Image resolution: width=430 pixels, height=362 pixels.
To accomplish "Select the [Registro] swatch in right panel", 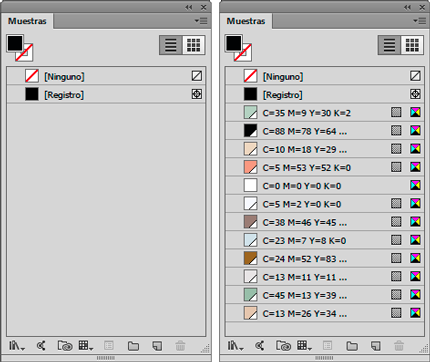I will coord(325,94).
